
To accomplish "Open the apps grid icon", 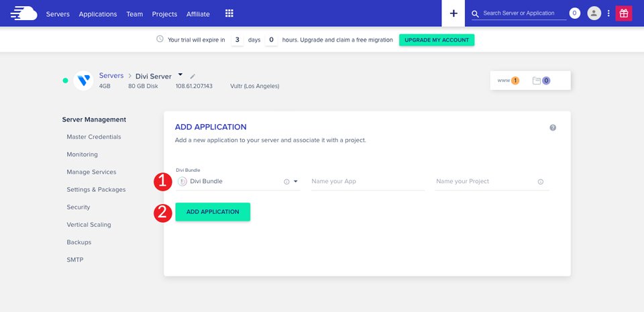I will [x=229, y=13].
